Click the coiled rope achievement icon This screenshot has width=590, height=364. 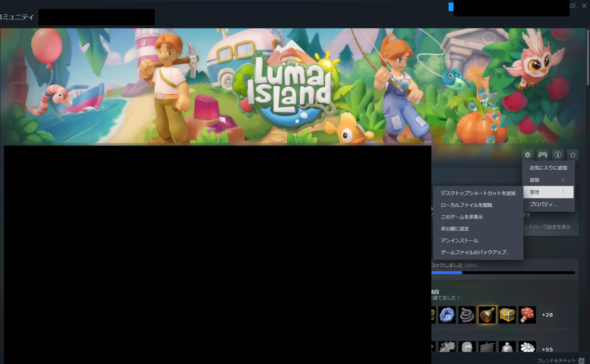pyautogui.click(x=467, y=315)
